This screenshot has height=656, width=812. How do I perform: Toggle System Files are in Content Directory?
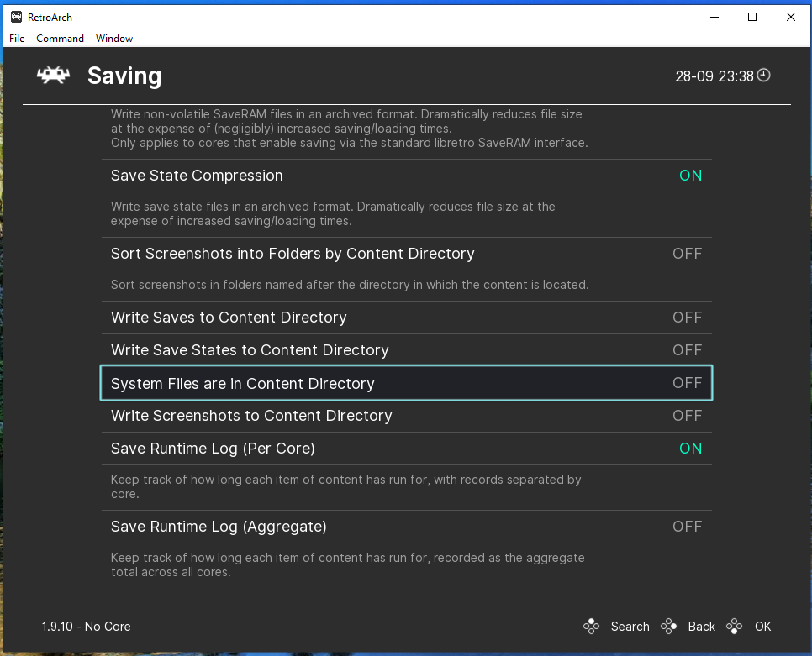click(x=687, y=383)
